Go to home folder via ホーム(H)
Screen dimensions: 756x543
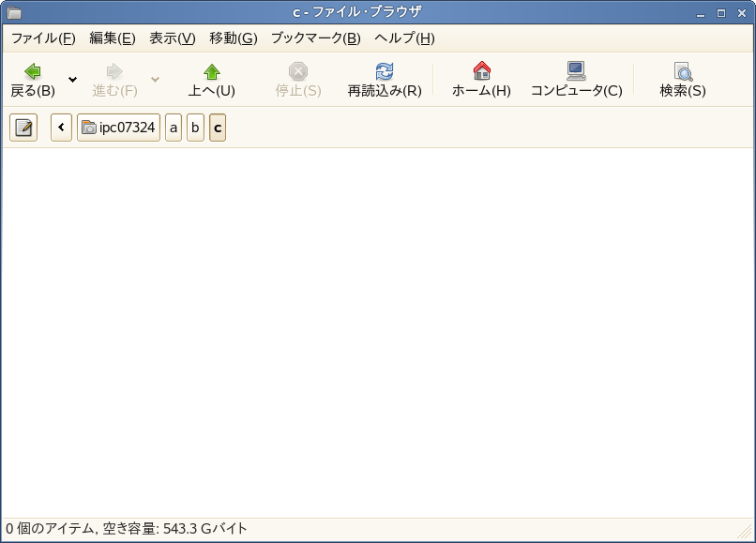[481, 80]
